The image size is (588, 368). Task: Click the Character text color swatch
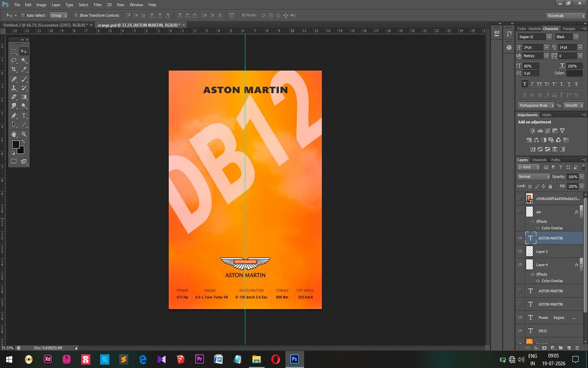(574, 73)
